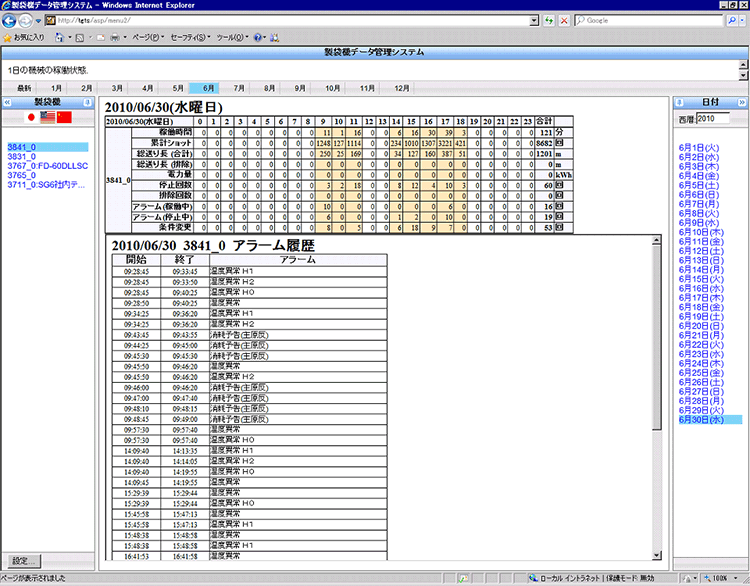Open the ページ(P) dropdown menu
Viewport: 750px width, 586px height.
click(x=148, y=37)
